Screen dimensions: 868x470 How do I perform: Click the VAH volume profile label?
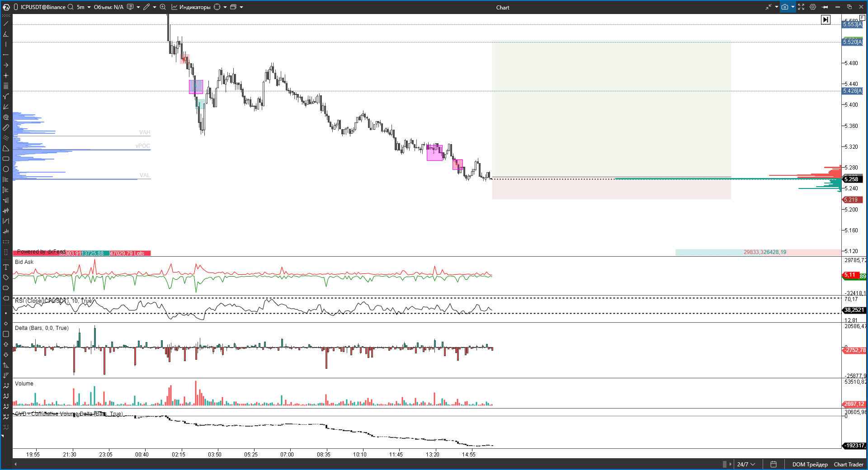point(145,132)
